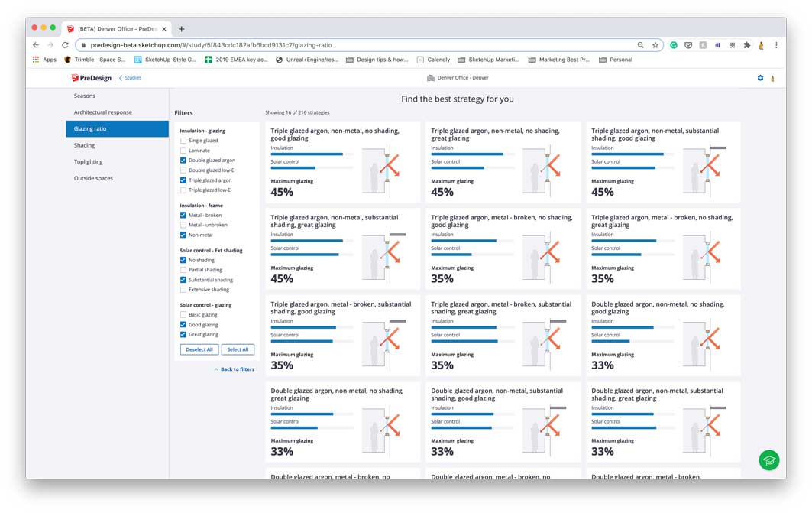
Task: Open the Trimble - Space S... bookmark
Action: (x=95, y=60)
